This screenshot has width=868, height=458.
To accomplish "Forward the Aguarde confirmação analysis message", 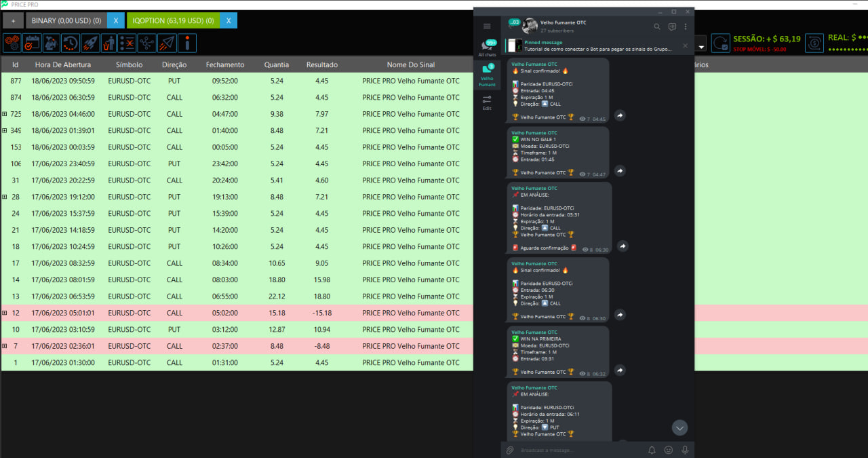I will [623, 246].
